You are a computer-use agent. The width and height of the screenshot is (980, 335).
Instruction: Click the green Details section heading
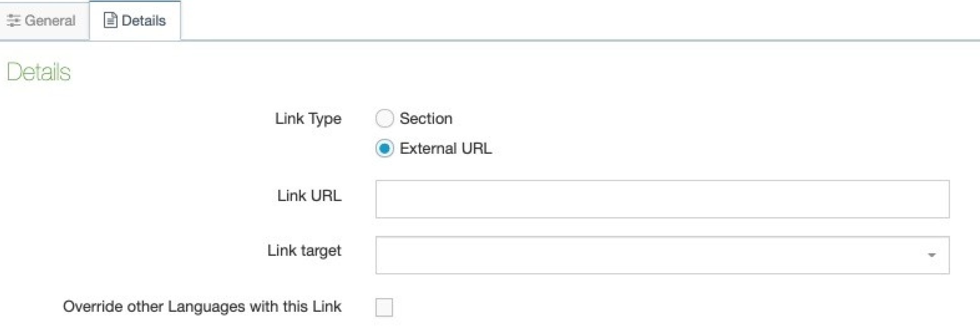coord(39,72)
